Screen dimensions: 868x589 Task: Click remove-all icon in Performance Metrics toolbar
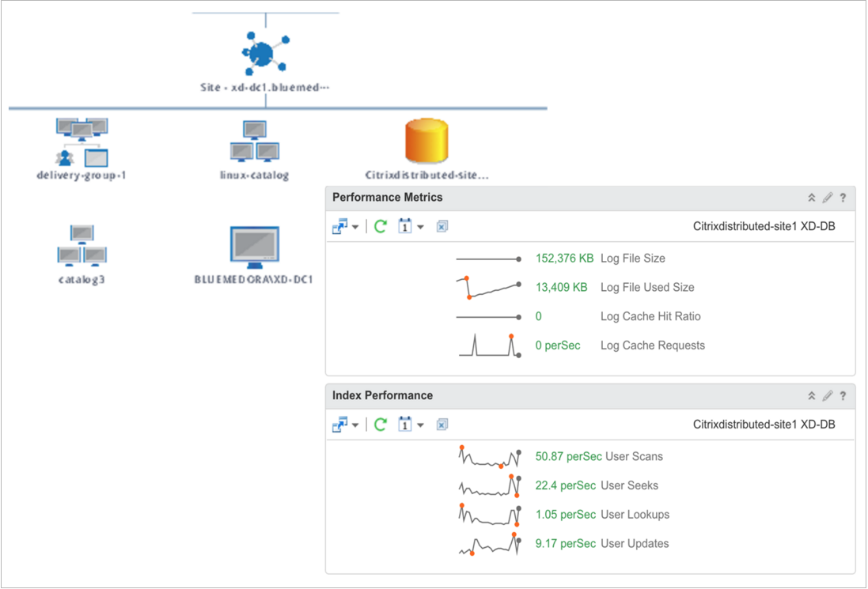(x=442, y=226)
